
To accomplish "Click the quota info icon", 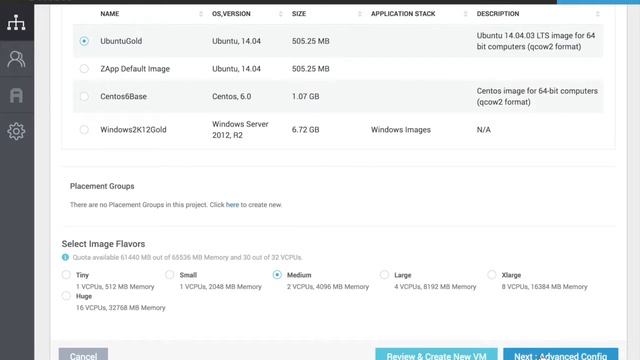I will 65,257.
